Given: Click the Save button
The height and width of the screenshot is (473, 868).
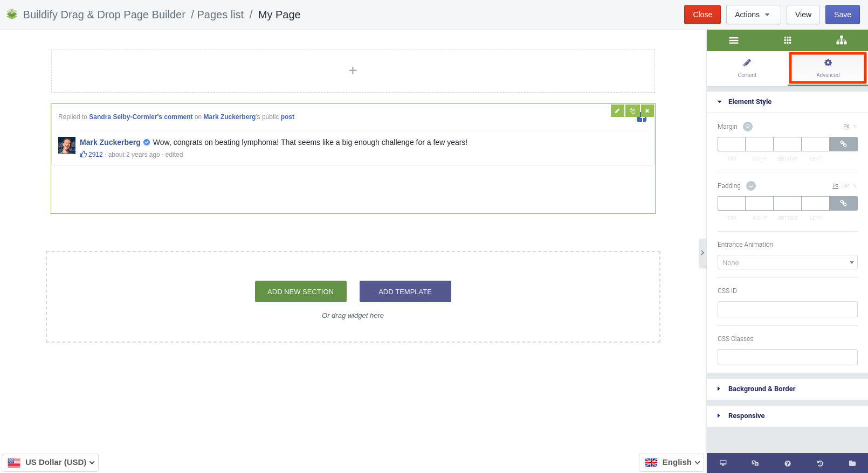Looking at the screenshot, I should point(843,15).
